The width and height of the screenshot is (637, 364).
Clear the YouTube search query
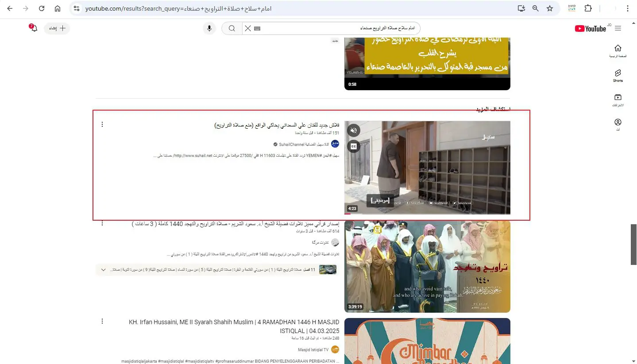pyautogui.click(x=248, y=28)
